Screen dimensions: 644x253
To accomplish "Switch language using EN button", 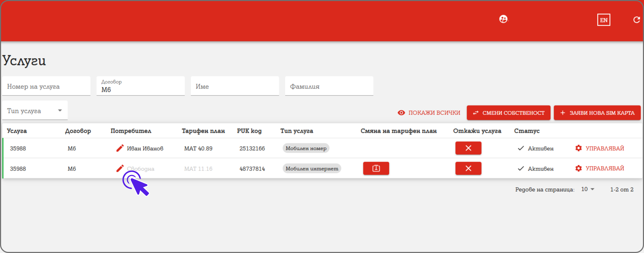I will [603, 20].
